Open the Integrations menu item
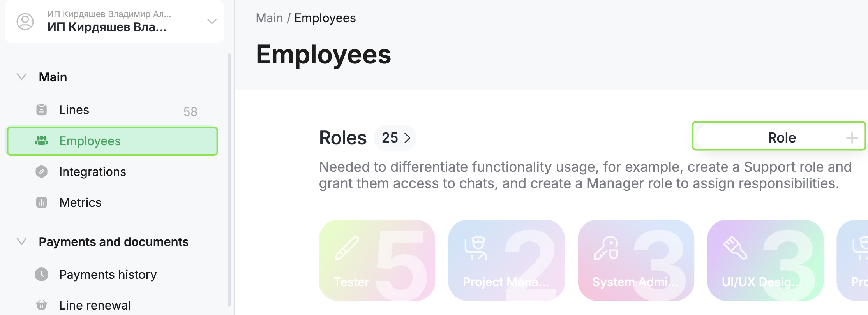The width and height of the screenshot is (868, 315). 93,172
